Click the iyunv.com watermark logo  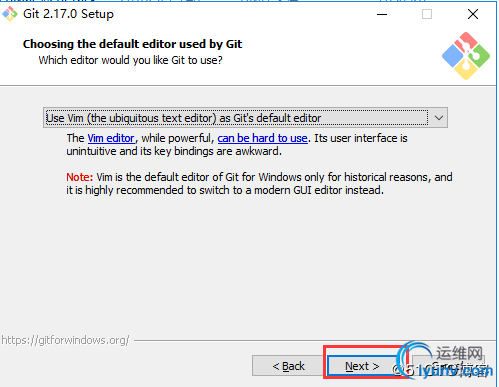pyautogui.click(x=443, y=362)
